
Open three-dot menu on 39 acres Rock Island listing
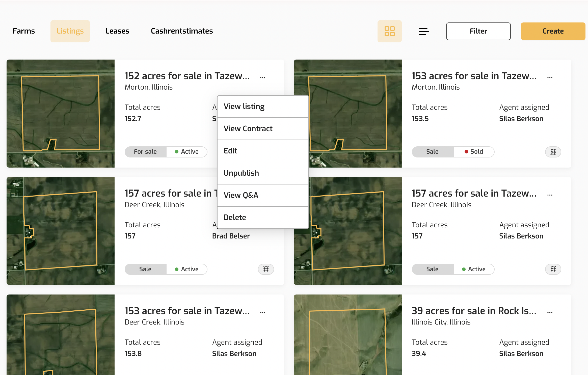click(x=550, y=312)
